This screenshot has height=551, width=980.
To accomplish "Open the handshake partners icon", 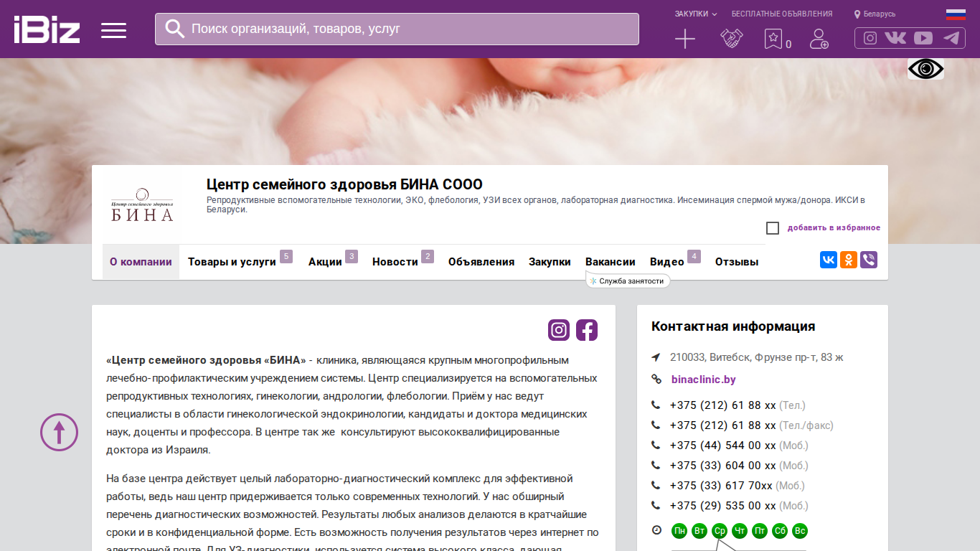I will pos(732,39).
